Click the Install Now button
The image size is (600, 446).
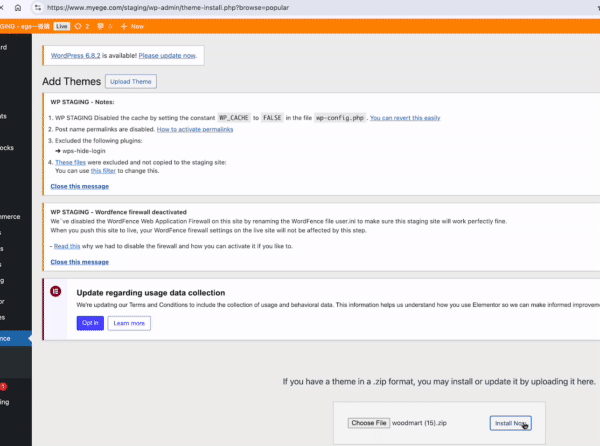[510, 423]
